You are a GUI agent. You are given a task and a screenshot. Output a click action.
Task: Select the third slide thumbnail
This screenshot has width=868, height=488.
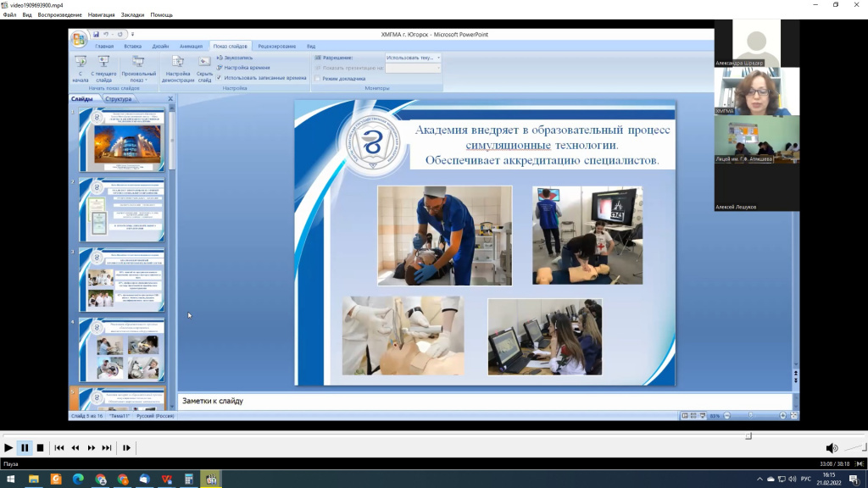pos(121,280)
